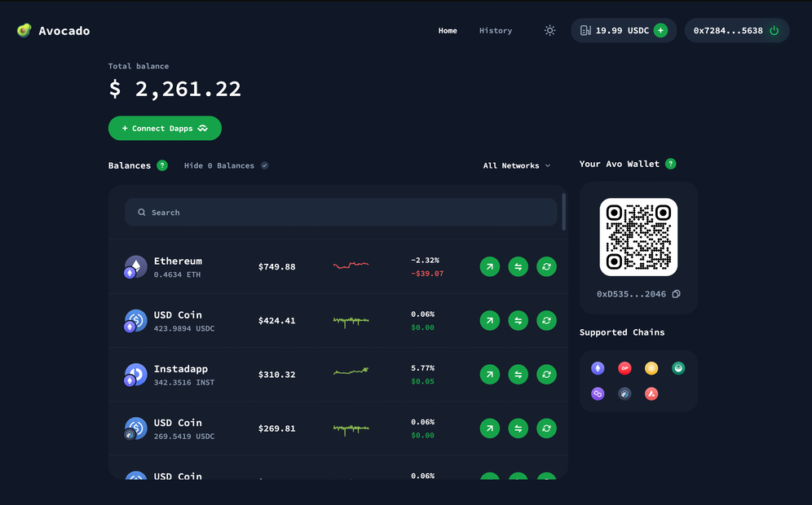This screenshot has height=505, width=812.
Task: Select the green Gnosis chain icon
Action: (678, 368)
